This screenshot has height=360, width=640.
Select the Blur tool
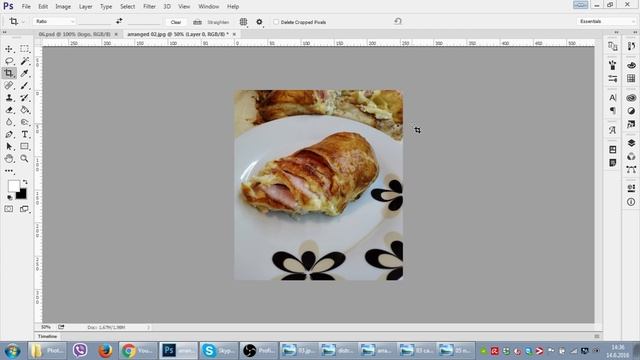tap(9, 122)
